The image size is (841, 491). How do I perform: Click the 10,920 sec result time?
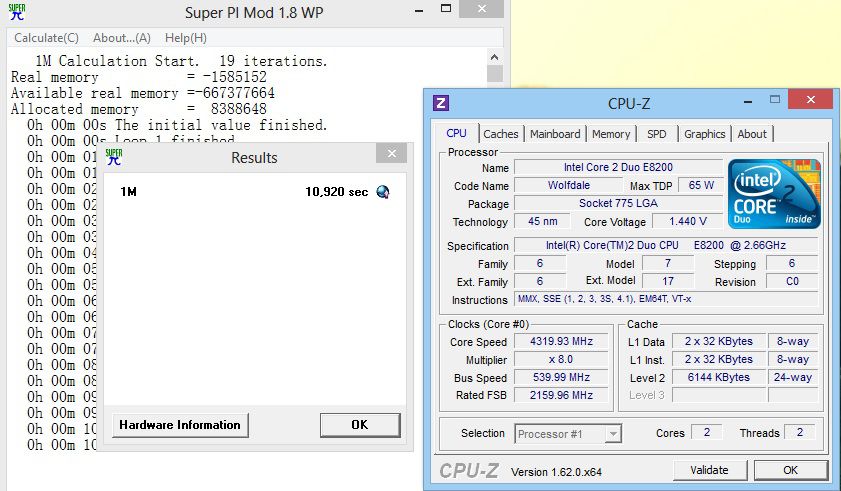[336, 192]
